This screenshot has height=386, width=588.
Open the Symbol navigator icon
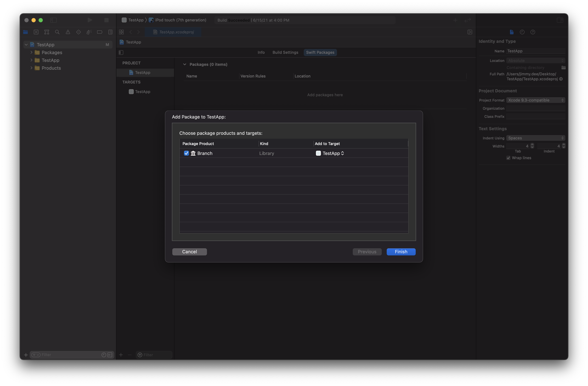tap(47, 32)
